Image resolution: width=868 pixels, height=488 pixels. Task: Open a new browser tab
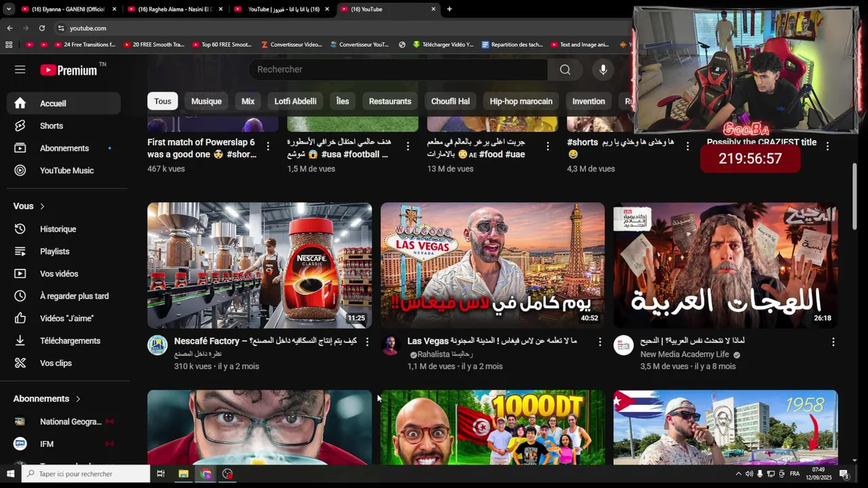[x=449, y=9]
